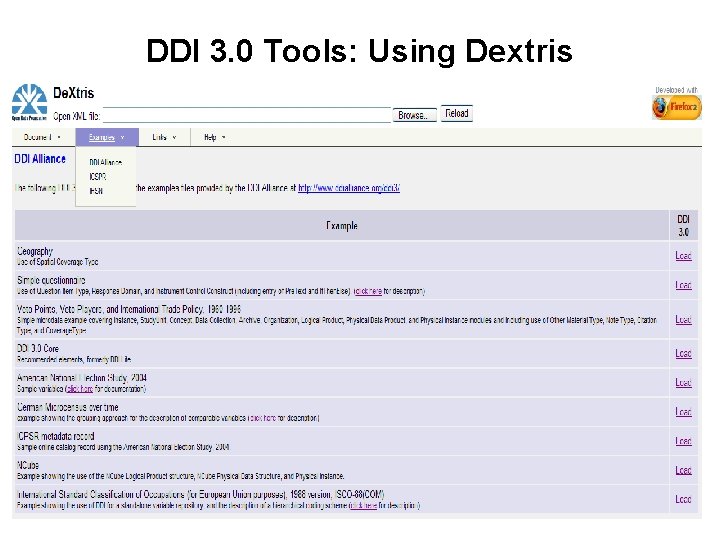Click the NCube row title
The width and height of the screenshot is (720, 540).
tap(28, 465)
